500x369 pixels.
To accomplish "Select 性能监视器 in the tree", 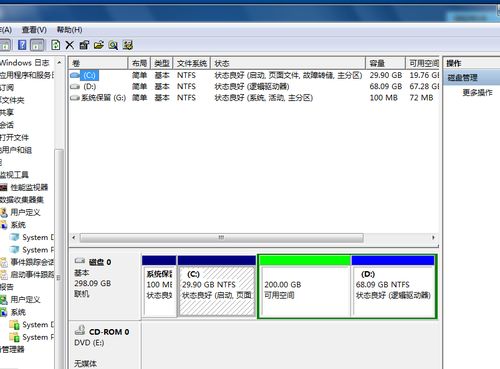I will [x=29, y=187].
